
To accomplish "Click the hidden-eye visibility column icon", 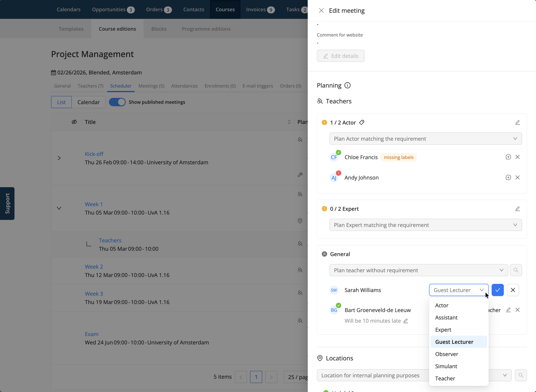I will click(x=74, y=122).
